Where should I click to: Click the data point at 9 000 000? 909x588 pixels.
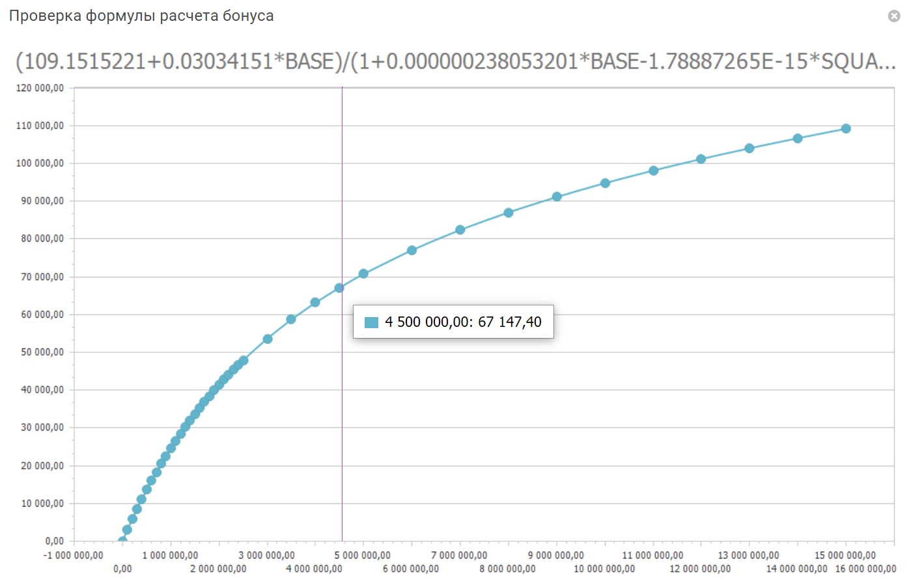(x=557, y=197)
